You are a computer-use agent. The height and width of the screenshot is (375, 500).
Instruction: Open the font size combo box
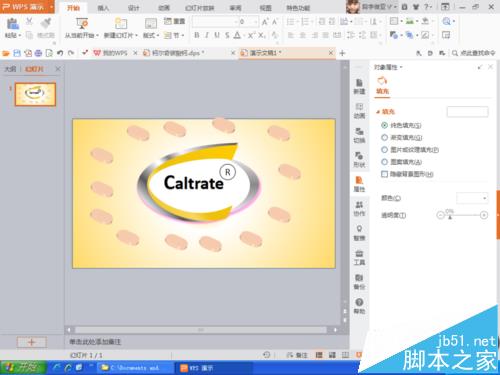[248, 22]
